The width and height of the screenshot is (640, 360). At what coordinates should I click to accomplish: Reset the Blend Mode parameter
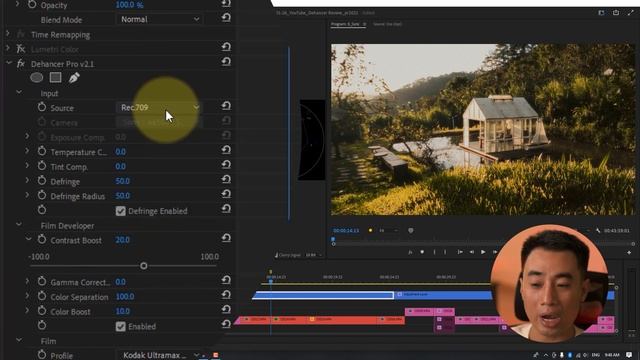[x=226, y=18]
